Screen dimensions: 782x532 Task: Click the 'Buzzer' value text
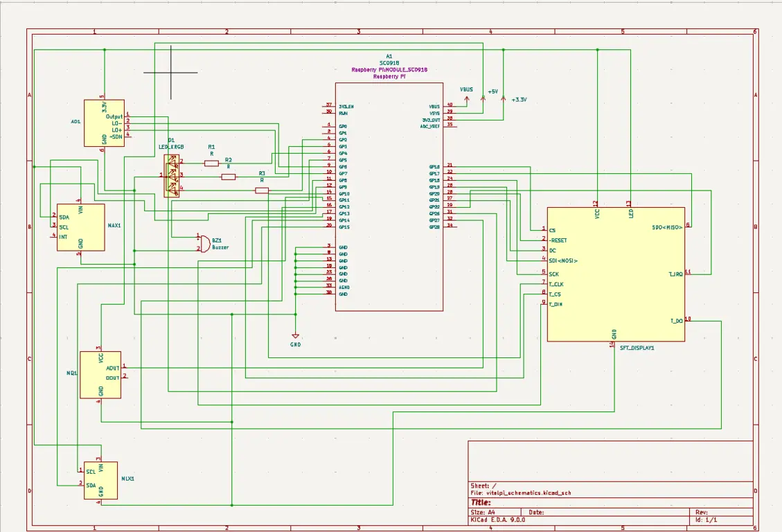[220, 247]
